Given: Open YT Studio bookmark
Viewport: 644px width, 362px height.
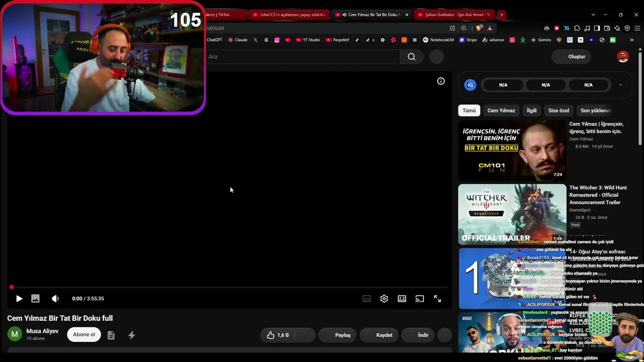Looking at the screenshot, I should [308, 40].
